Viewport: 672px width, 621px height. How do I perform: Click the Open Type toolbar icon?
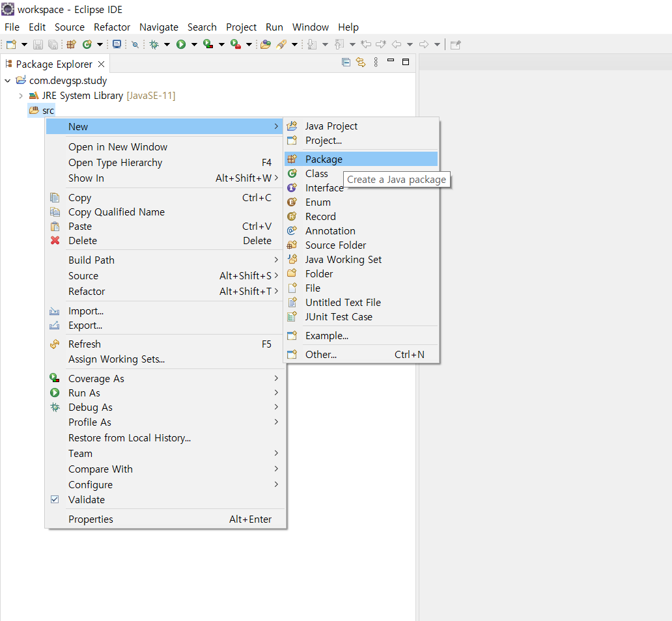pos(266,44)
